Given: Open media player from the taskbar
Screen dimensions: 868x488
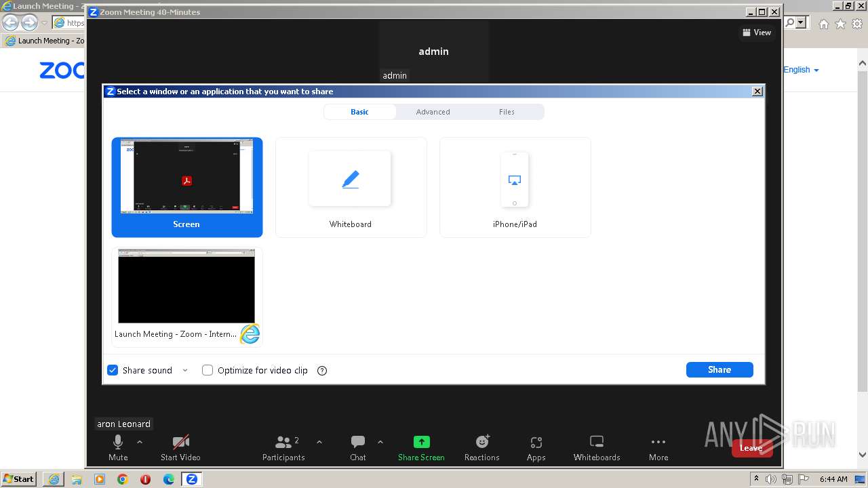Looking at the screenshot, I should tap(100, 479).
